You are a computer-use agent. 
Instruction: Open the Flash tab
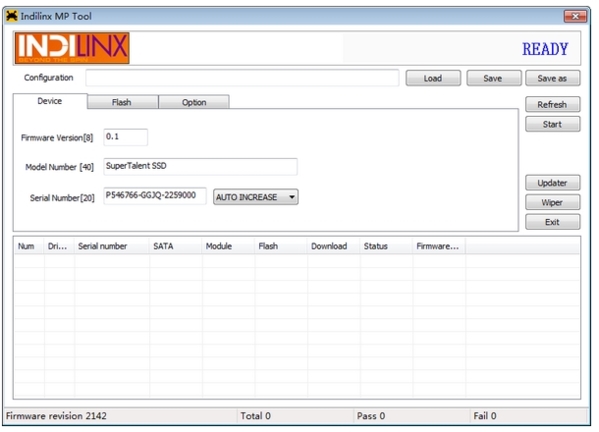pos(122,102)
